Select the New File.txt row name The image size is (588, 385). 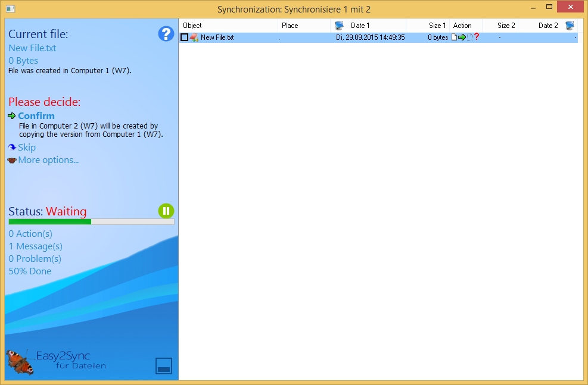click(217, 37)
